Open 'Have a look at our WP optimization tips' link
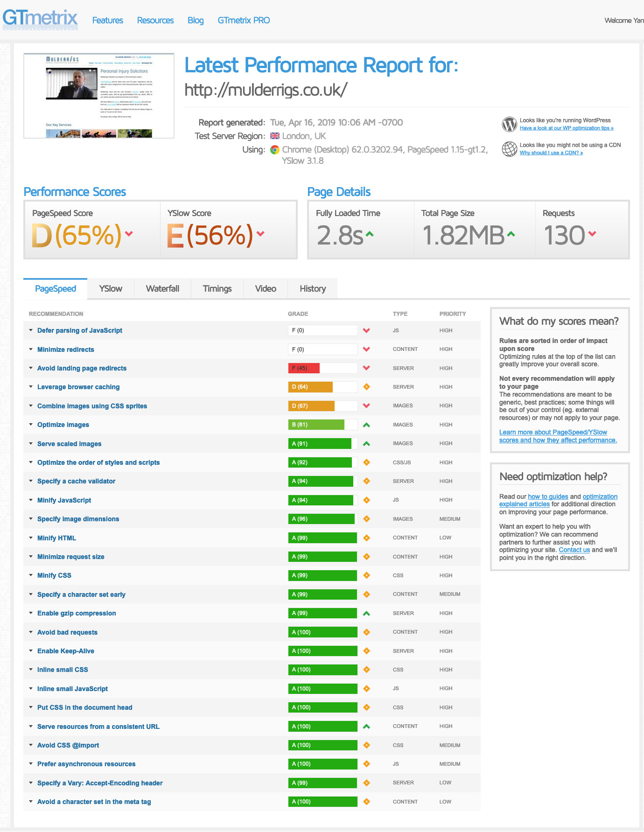644x832 pixels. tap(567, 128)
